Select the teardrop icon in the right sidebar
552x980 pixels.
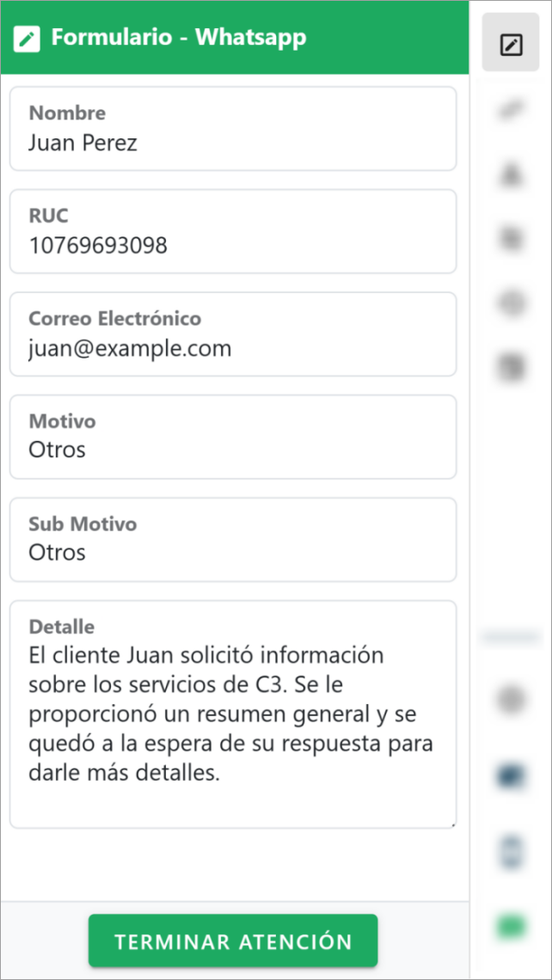point(512,174)
